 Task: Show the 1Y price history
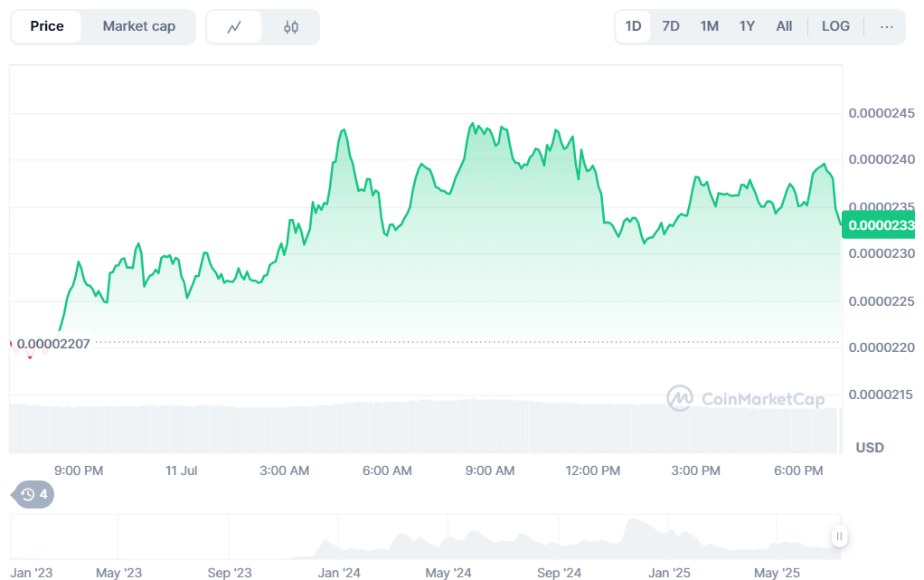pyautogui.click(x=747, y=26)
